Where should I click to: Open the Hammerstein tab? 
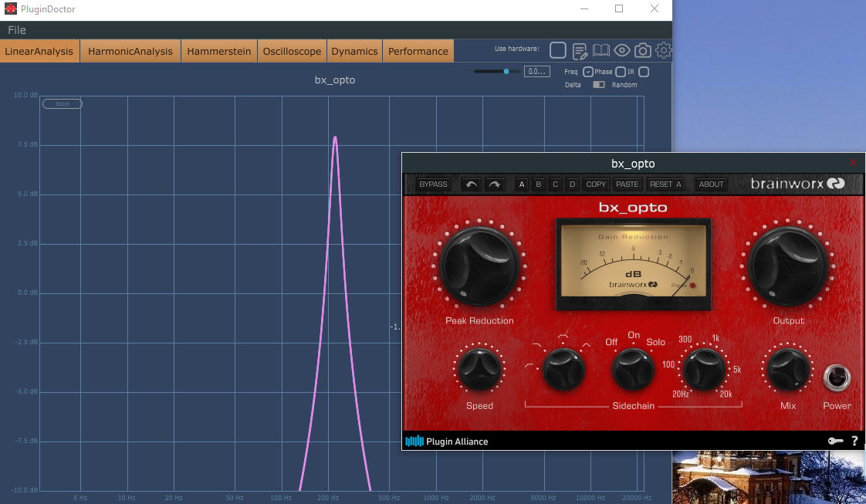[219, 52]
